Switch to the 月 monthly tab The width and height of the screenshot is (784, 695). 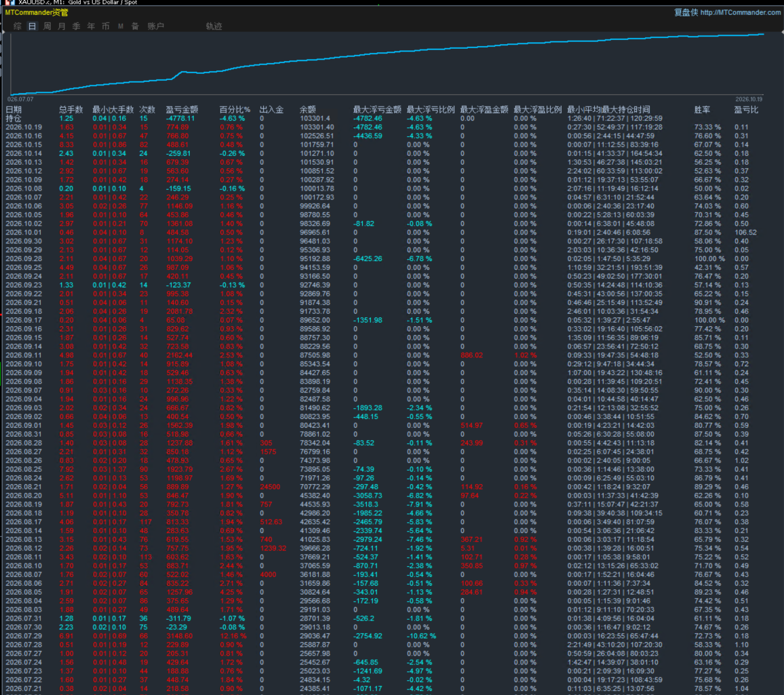[x=62, y=26]
